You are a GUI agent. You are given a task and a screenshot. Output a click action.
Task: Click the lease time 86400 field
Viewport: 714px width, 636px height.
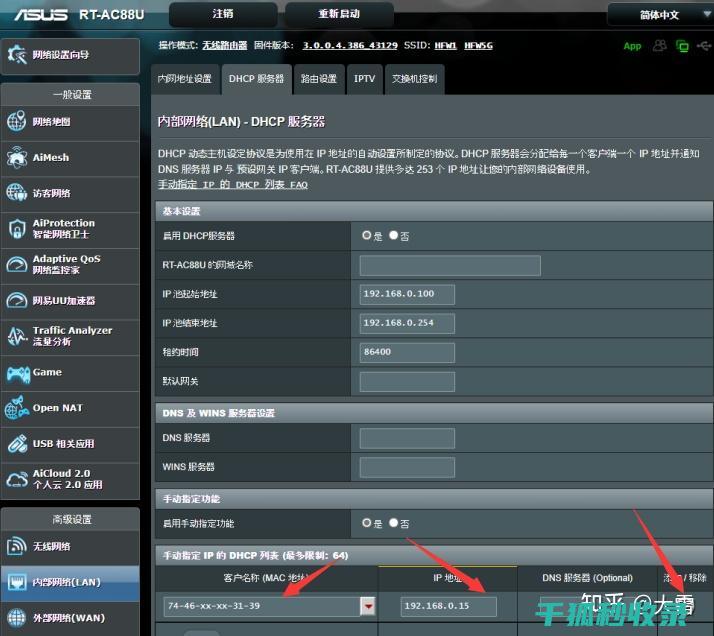407,352
